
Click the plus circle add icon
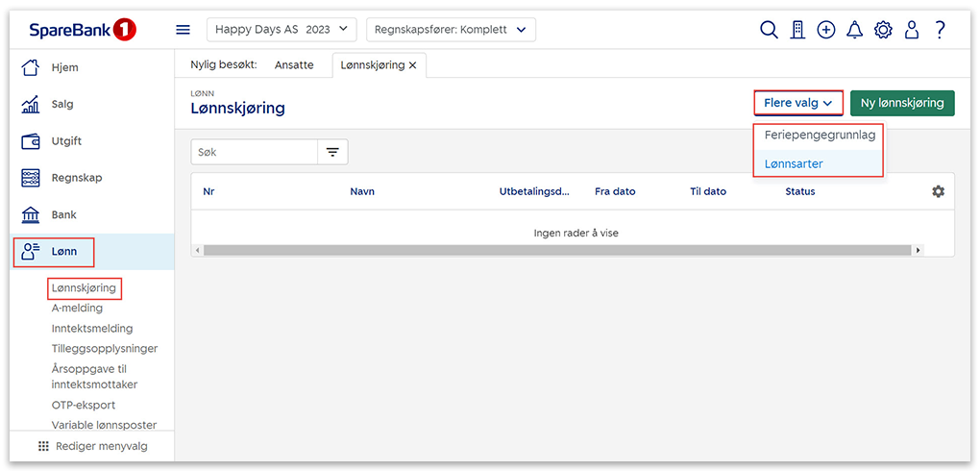pos(826,30)
